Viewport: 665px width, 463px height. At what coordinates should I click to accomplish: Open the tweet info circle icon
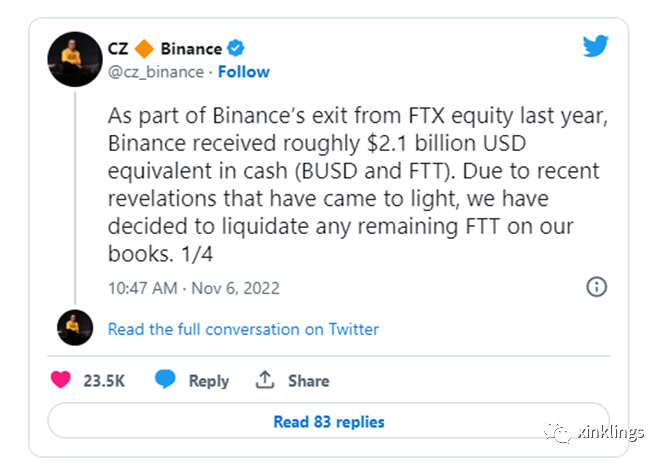click(x=596, y=288)
